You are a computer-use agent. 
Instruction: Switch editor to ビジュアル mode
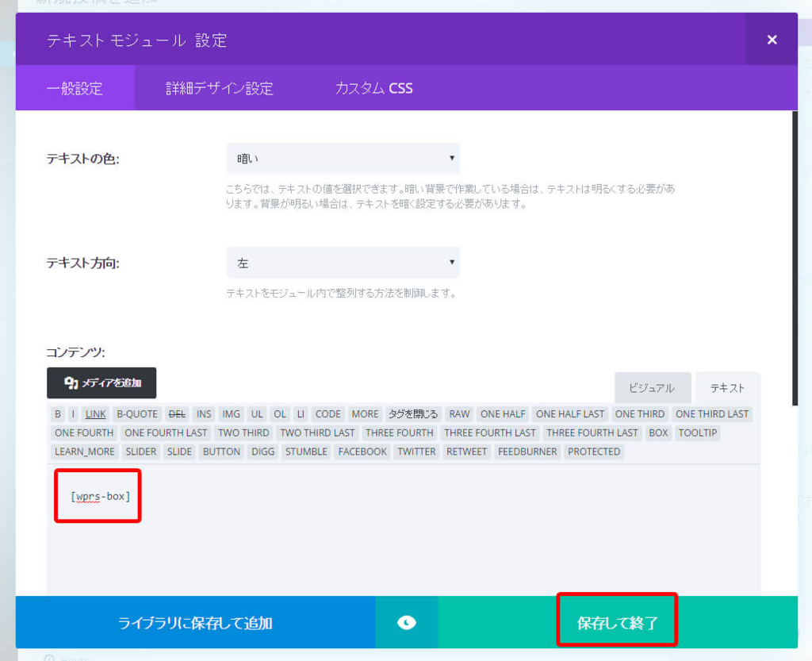pos(652,387)
